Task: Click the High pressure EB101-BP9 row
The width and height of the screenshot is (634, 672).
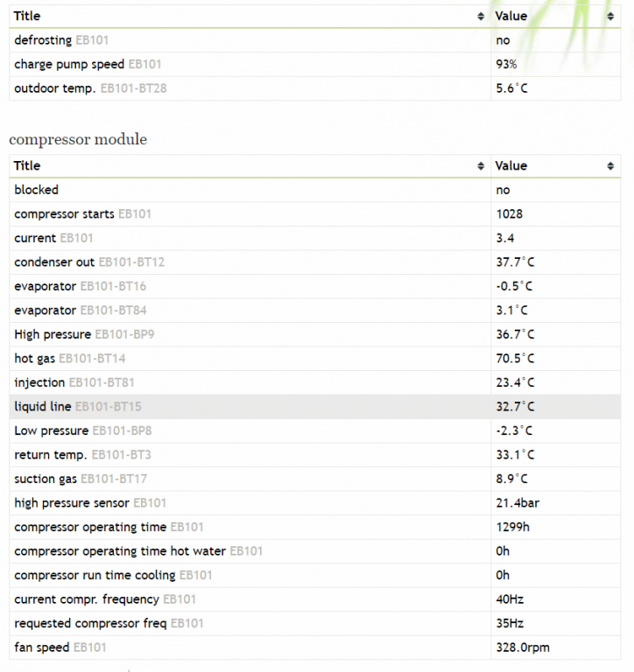Action: pos(315,334)
